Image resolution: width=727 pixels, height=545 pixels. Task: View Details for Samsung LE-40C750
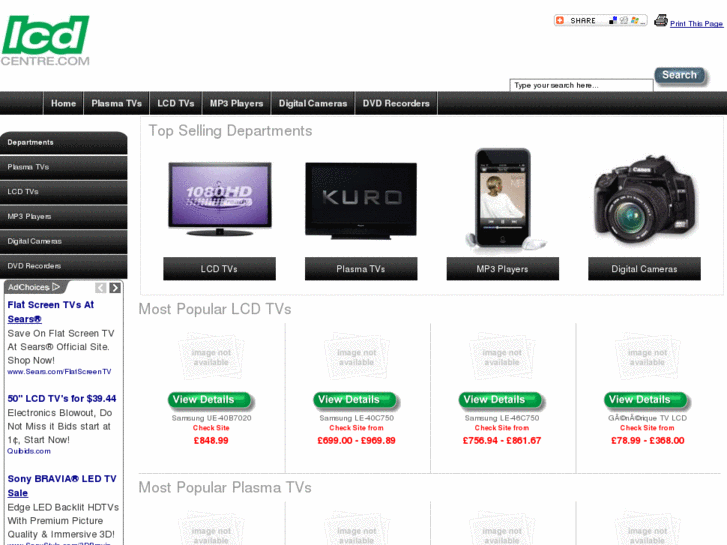[x=355, y=400]
